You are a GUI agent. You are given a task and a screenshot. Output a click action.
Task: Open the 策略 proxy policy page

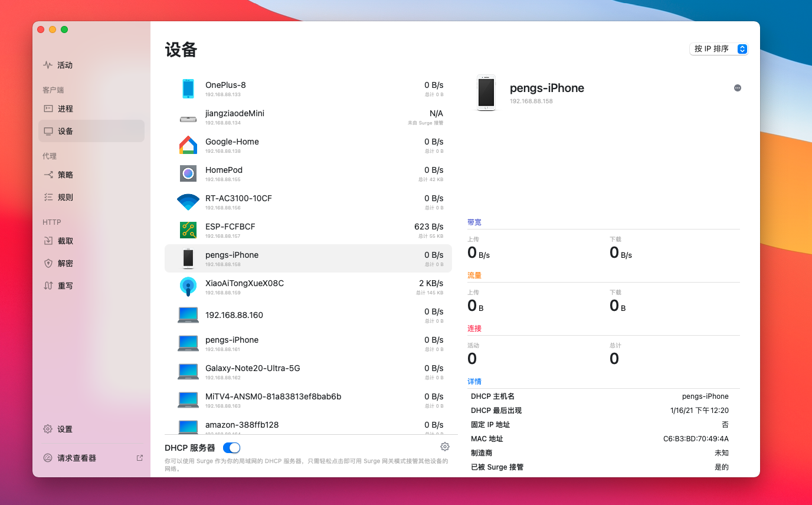pyautogui.click(x=65, y=175)
